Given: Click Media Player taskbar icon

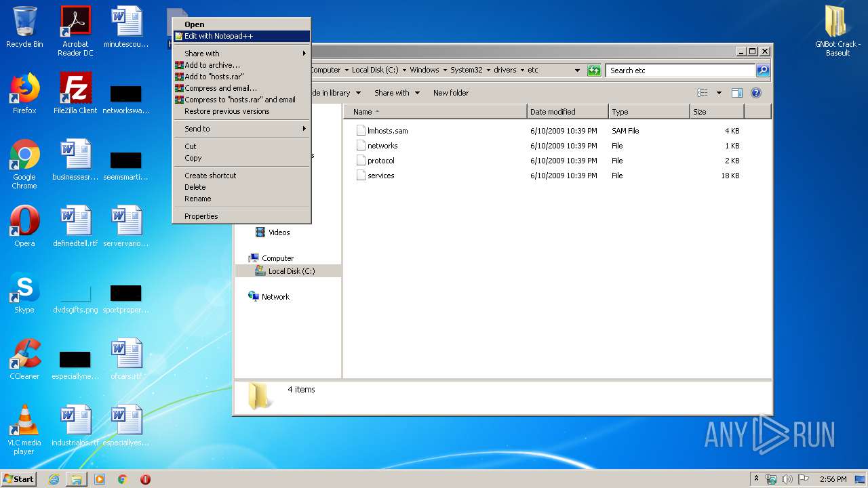Looking at the screenshot, I should [x=100, y=479].
